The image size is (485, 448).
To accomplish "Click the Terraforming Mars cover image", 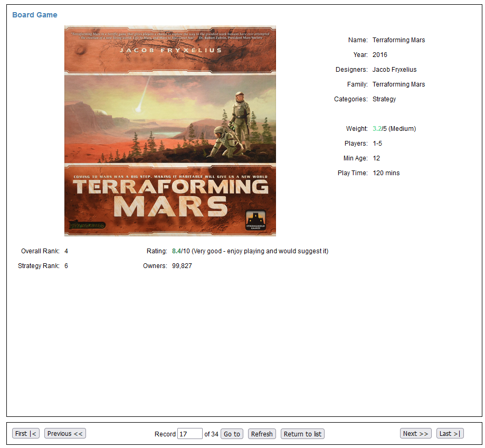I will (170, 131).
